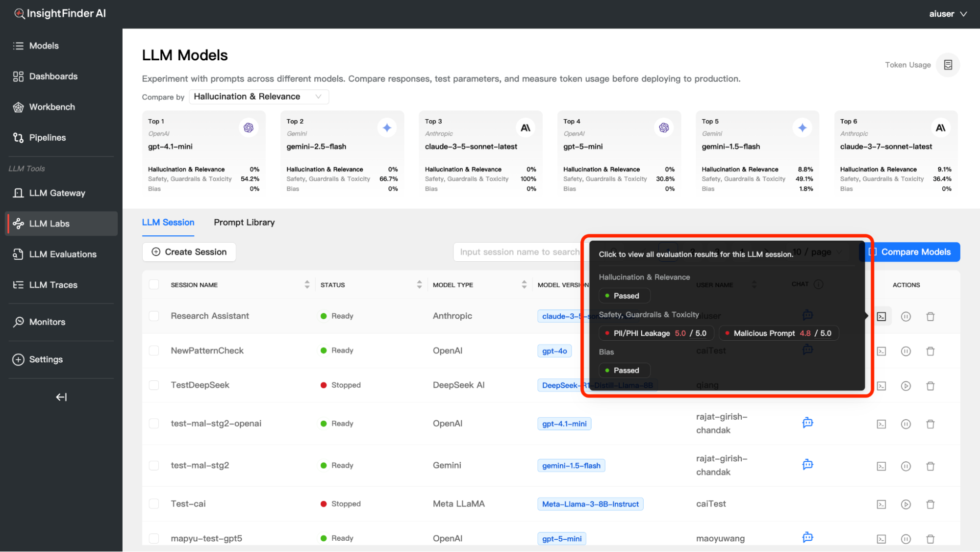Check the Research Assistant row checkbox
The image size is (980, 552).
pos(154,316)
